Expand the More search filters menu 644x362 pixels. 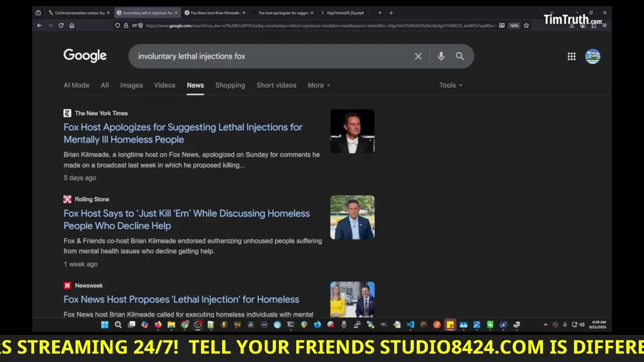click(x=319, y=85)
